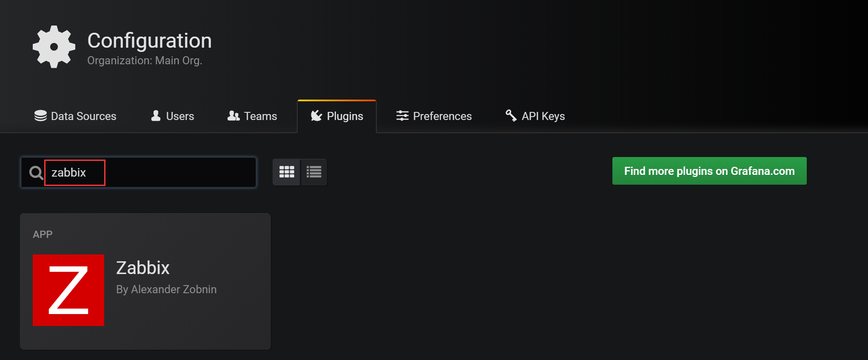The image size is (868, 360).
Task: Open the Data Sources tab
Action: pos(75,116)
